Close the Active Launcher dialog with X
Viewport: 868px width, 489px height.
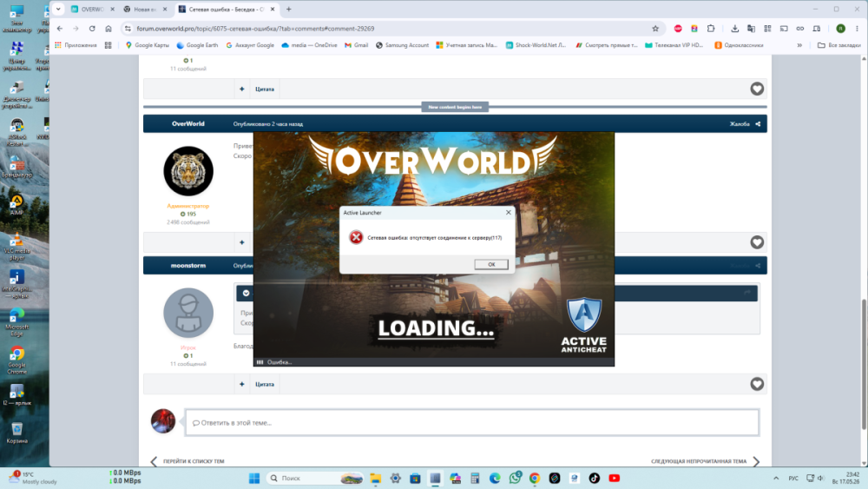click(x=508, y=213)
